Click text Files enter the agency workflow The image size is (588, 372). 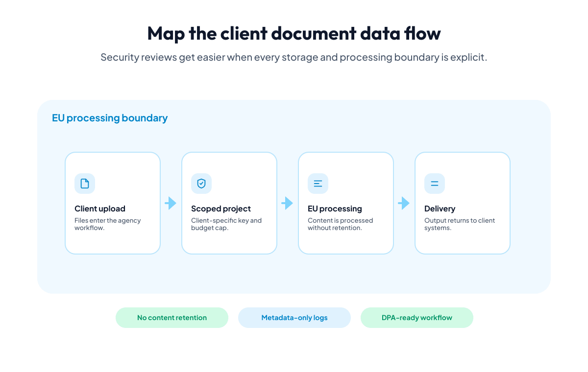[x=108, y=224]
